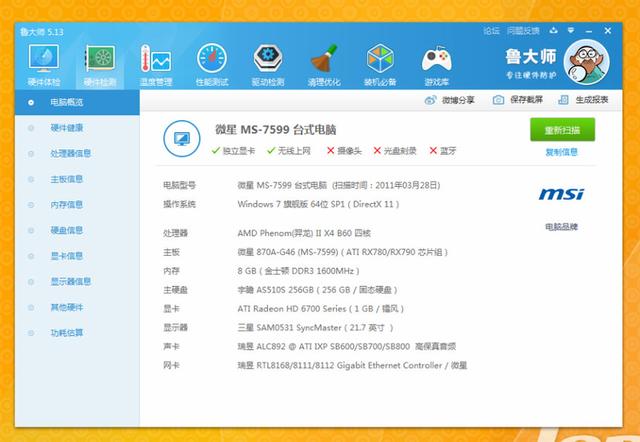Select 电脑概览 in the sidebar

coord(77,102)
